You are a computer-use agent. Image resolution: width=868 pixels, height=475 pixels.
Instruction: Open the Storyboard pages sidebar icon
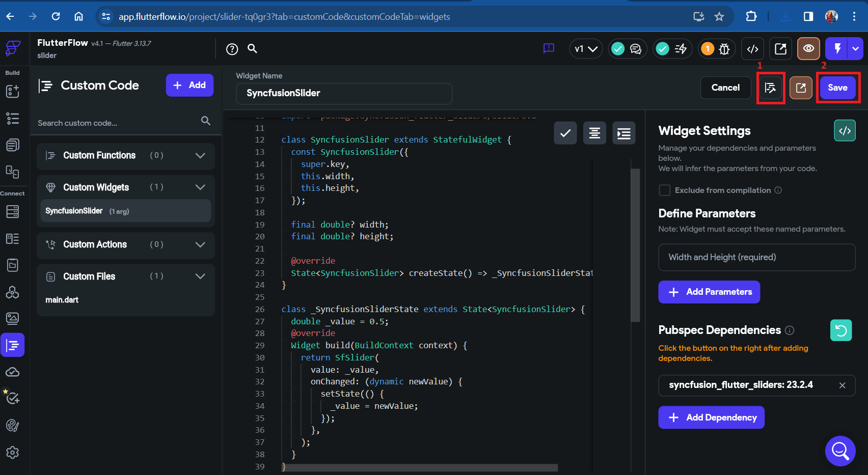[x=12, y=146]
